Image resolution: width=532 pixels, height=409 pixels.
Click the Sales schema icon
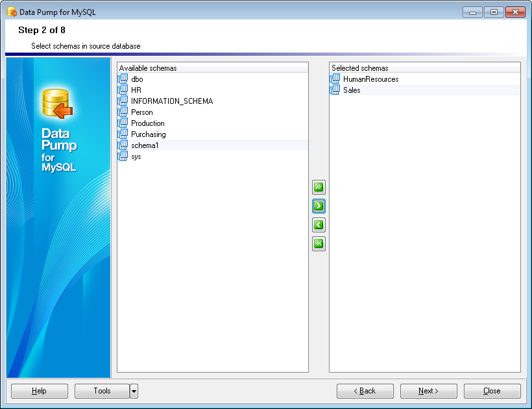tap(335, 90)
